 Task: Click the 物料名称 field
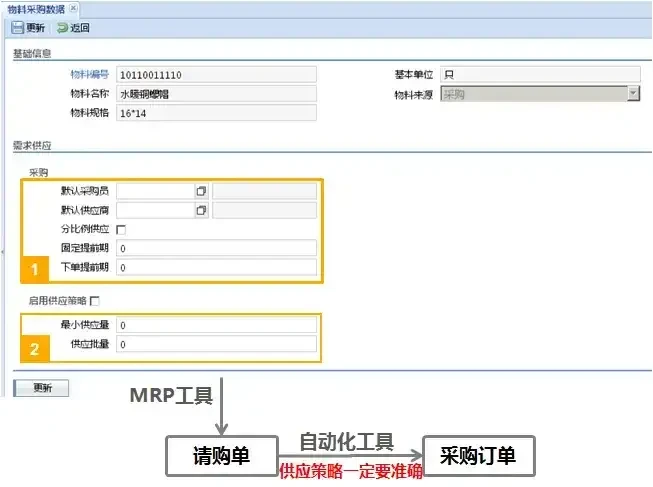pos(216,94)
